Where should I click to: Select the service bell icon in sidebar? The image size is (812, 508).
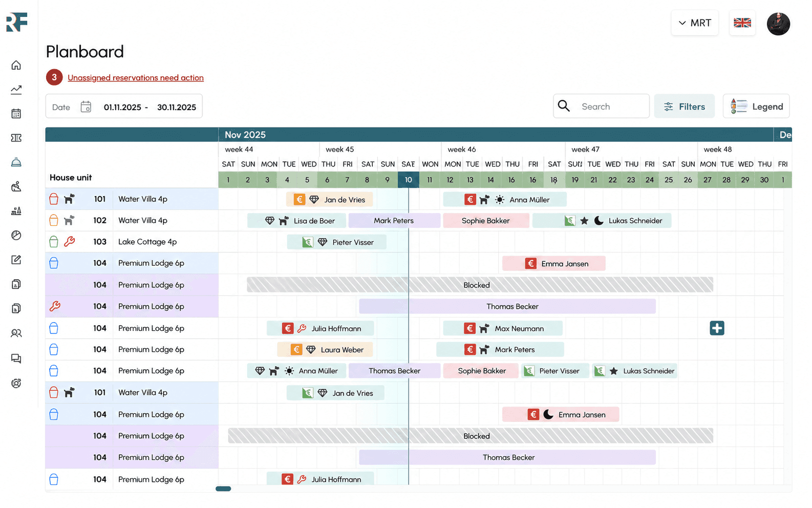click(16, 162)
